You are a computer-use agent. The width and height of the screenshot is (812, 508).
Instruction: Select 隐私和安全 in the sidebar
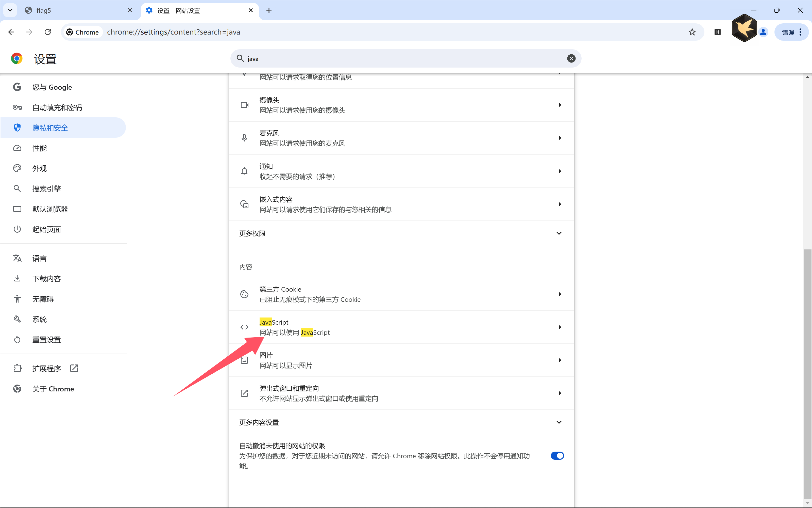click(x=63, y=128)
